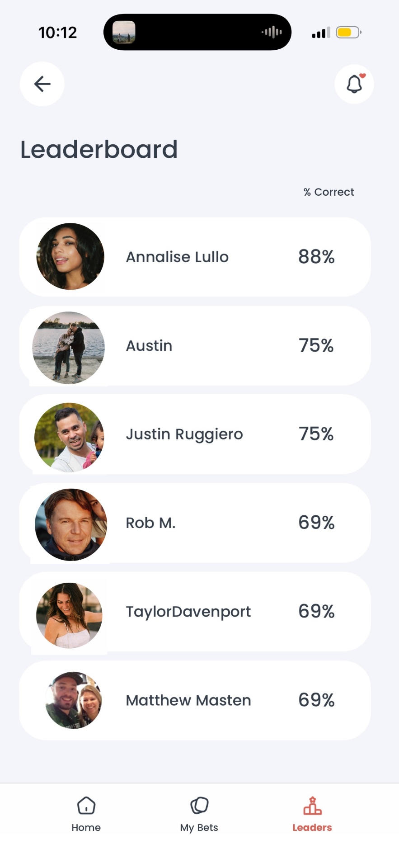Tap Rob M.'s 69% score

[x=316, y=523]
